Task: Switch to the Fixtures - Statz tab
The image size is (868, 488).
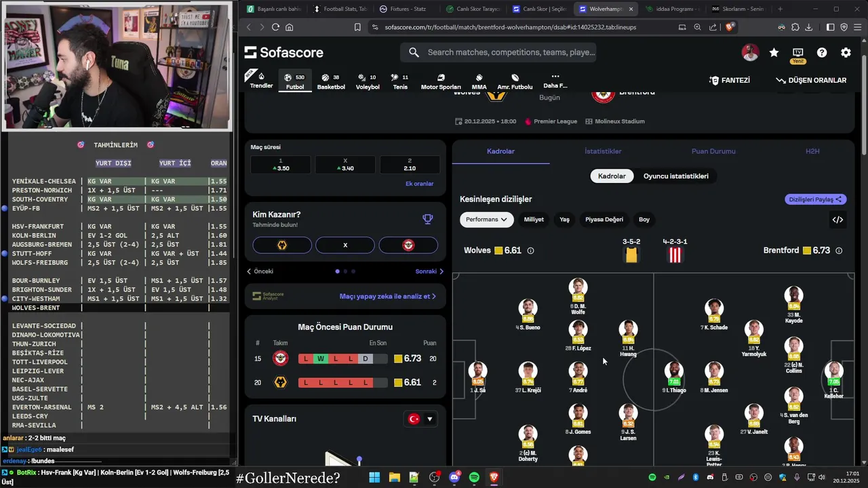Action: coord(403,9)
